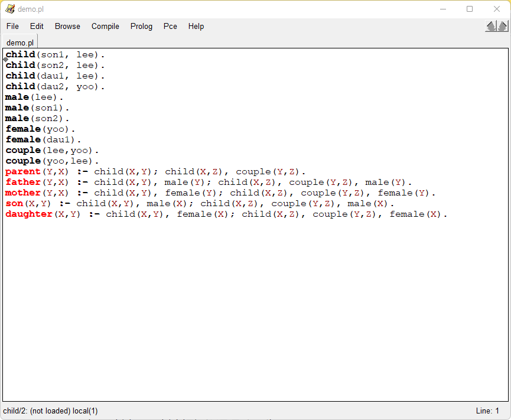Click the male(lee) fact line
Image resolution: width=511 pixels, height=420 pixels.
pos(34,97)
